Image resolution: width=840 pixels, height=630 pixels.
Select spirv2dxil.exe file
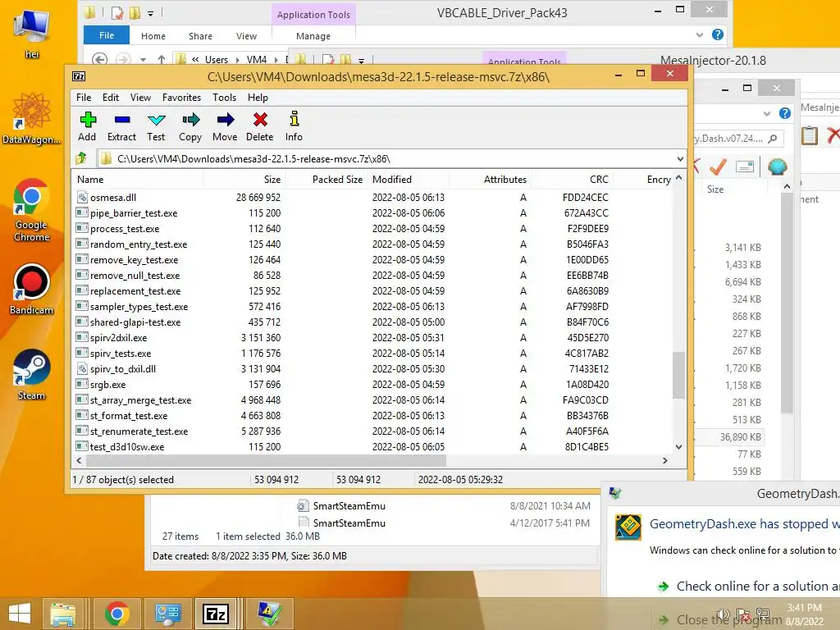118,337
